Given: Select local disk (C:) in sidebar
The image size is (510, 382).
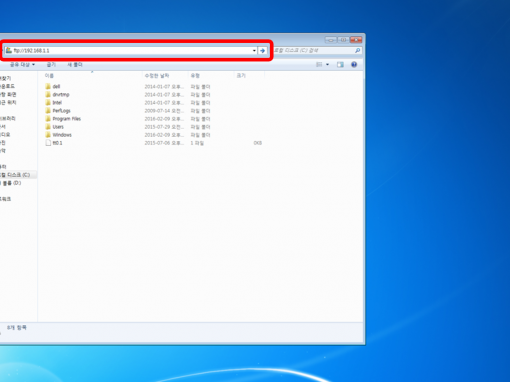Looking at the screenshot, I should (15, 175).
